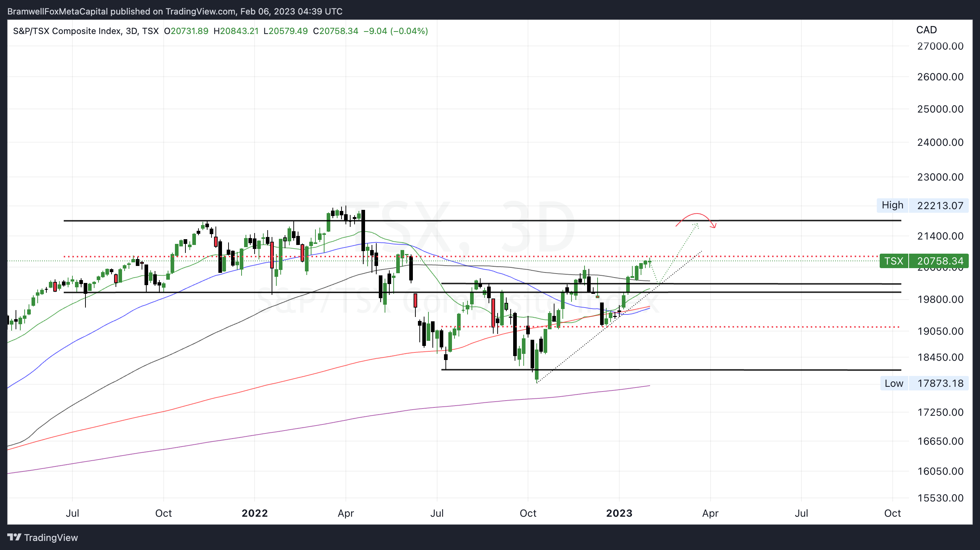Click the 2023 year label on time axis

click(619, 513)
